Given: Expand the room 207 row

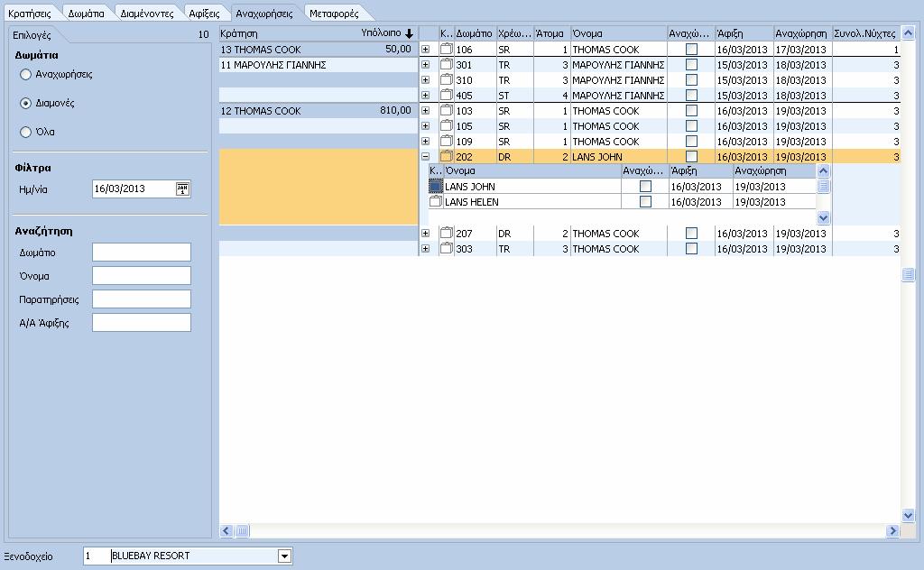Looking at the screenshot, I should [x=426, y=234].
